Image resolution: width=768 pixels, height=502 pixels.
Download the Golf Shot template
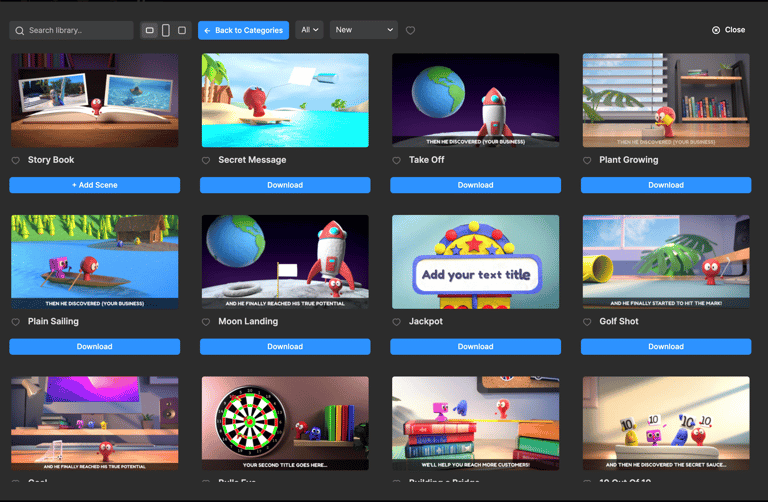[666, 347]
